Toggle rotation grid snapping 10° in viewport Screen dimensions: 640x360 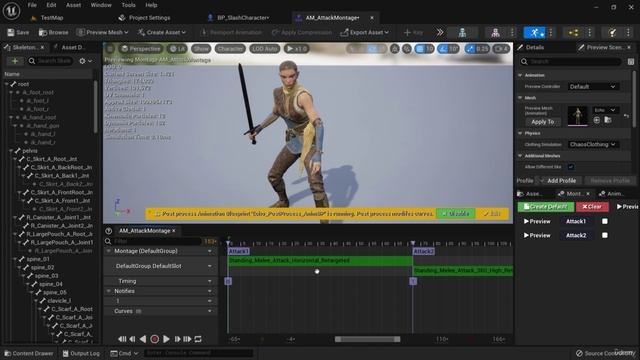point(449,49)
